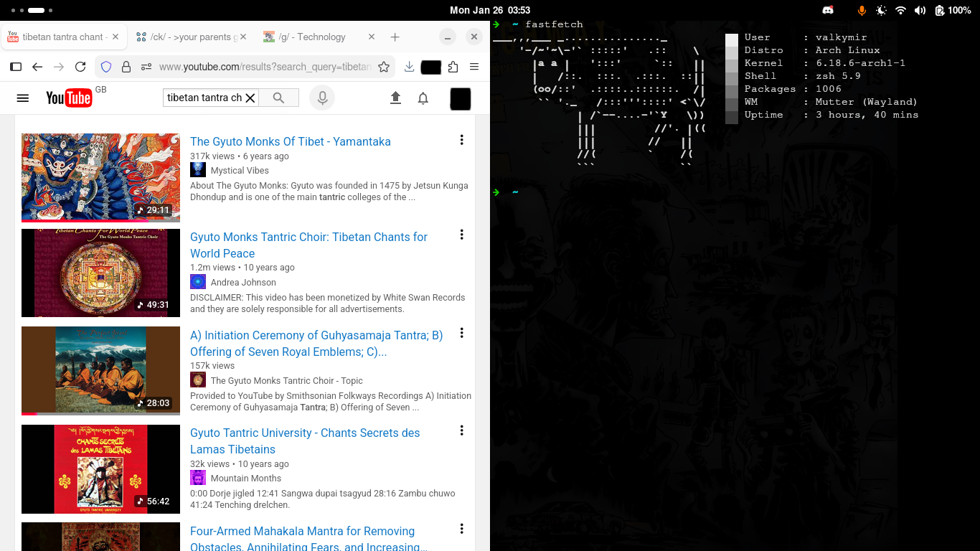The width and height of the screenshot is (980, 551).
Task: Open the browser extensions puzzle icon
Action: pos(453,67)
